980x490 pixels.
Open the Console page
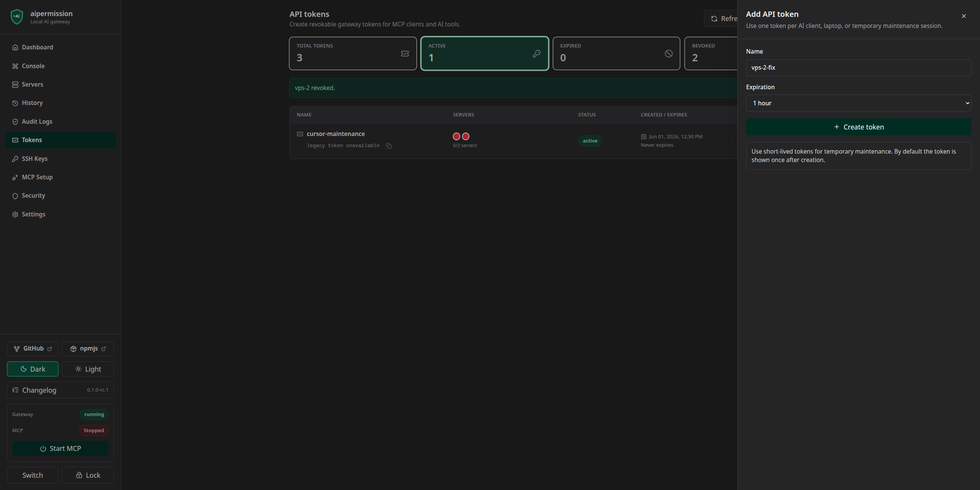tap(60, 66)
